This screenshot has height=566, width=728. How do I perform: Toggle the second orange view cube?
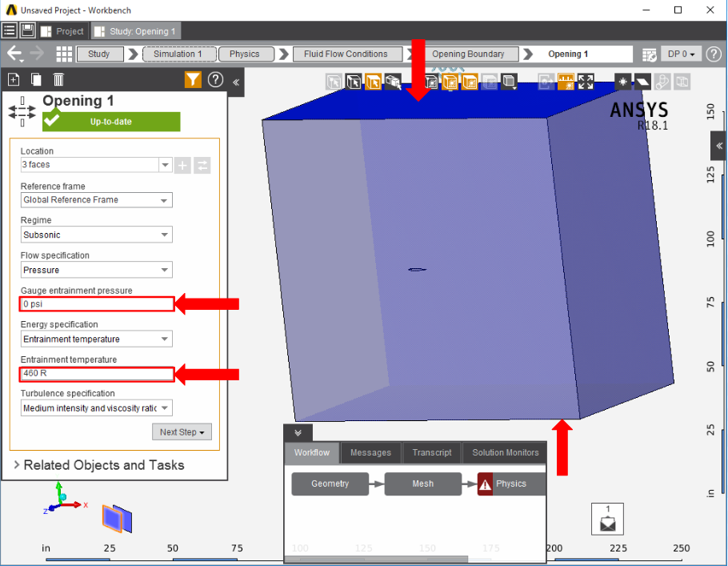(470, 82)
